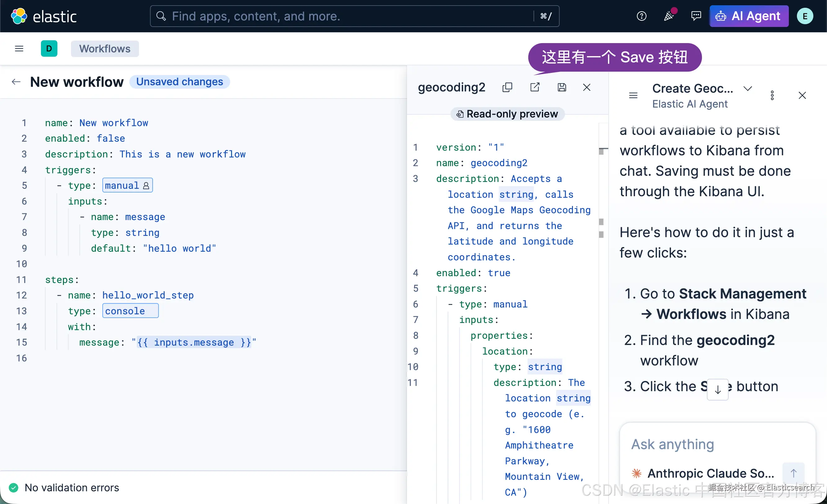Click the Unsaved changes badge
The height and width of the screenshot is (504, 827).
coord(180,82)
